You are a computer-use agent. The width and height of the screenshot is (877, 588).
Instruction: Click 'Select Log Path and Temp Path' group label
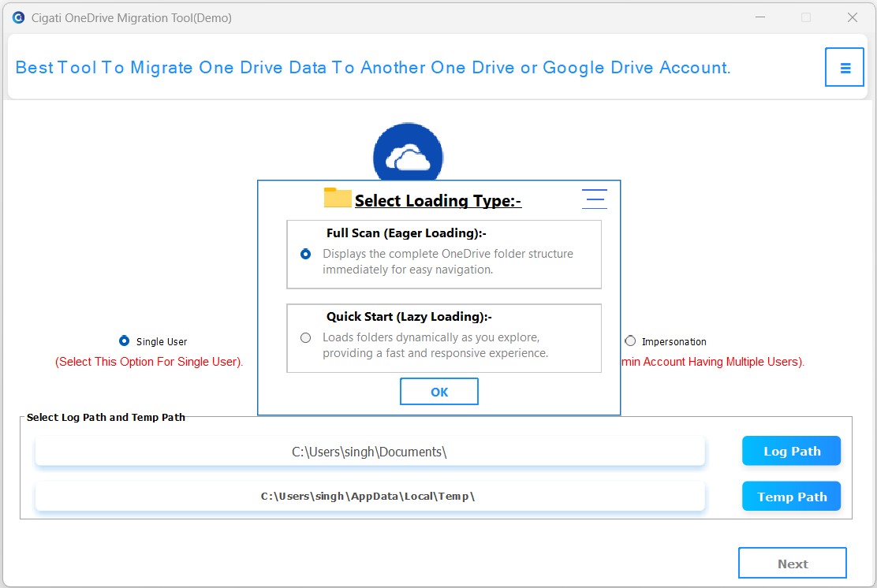click(x=106, y=418)
